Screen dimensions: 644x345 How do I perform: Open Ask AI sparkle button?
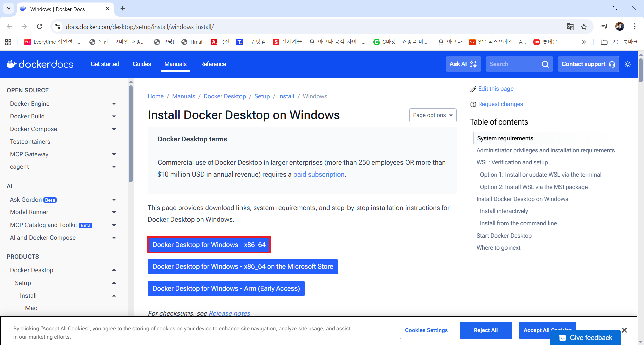click(x=463, y=64)
